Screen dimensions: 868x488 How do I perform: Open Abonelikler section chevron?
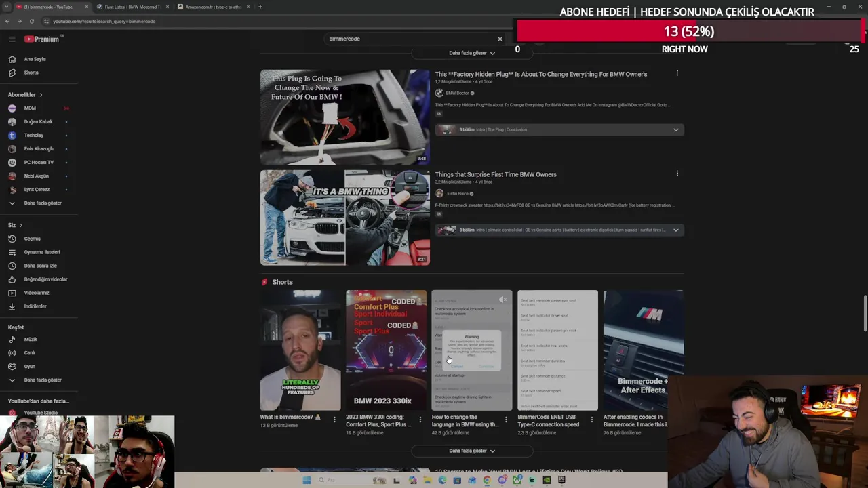pyautogui.click(x=41, y=95)
